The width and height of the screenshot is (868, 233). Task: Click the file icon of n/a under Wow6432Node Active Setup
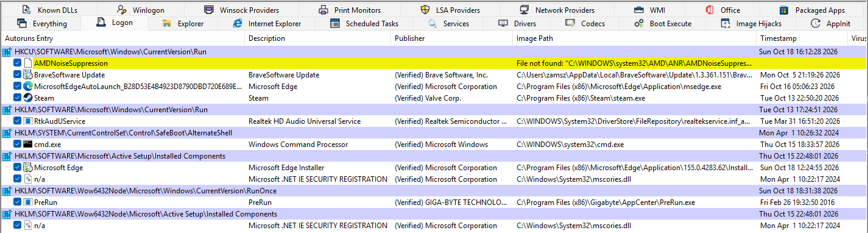click(x=28, y=226)
